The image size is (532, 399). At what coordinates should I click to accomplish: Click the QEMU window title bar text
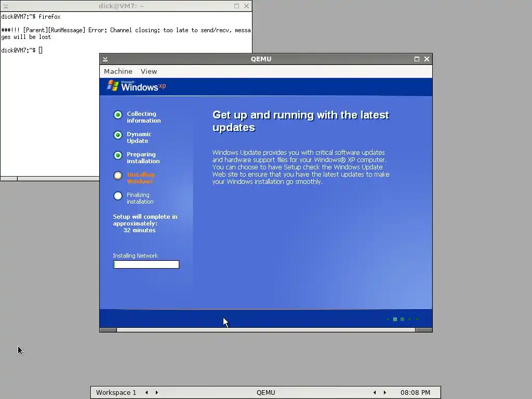coord(261,59)
